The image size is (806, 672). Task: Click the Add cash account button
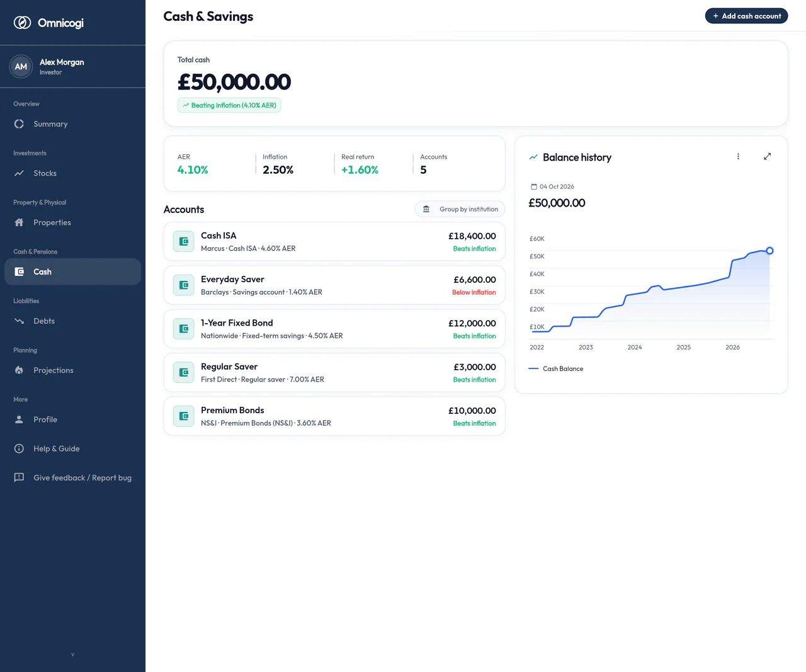746,16
